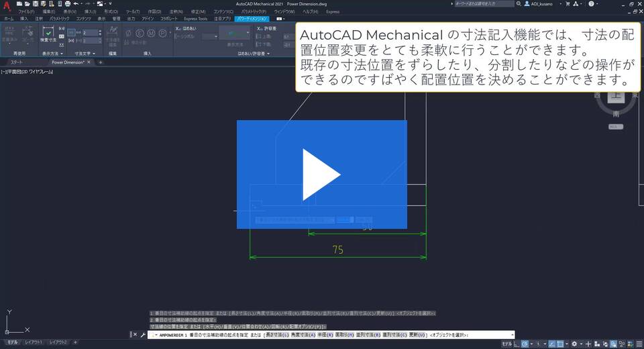The width and height of the screenshot is (644, 349).
Task: Switch to the Express Tools ribbon tab
Action: (x=195, y=19)
